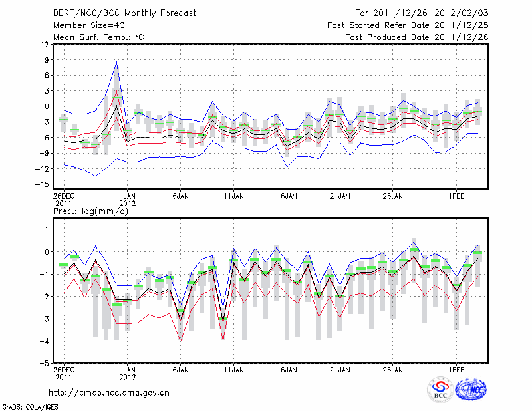Select the Member Size=40 label
This screenshot has height=411, width=532.
pyautogui.click(x=84, y=25)
